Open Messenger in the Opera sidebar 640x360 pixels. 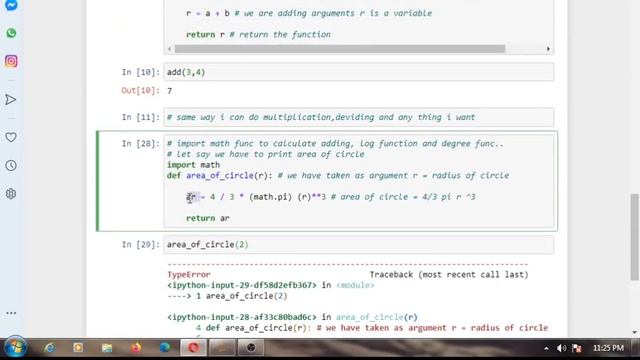11,5
